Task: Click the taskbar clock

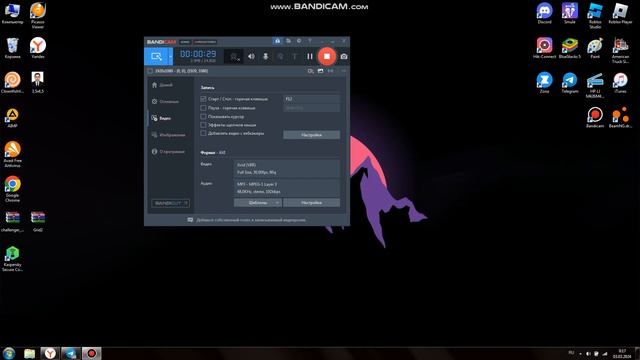Action: pyautogui.click(x=622, y=353)
